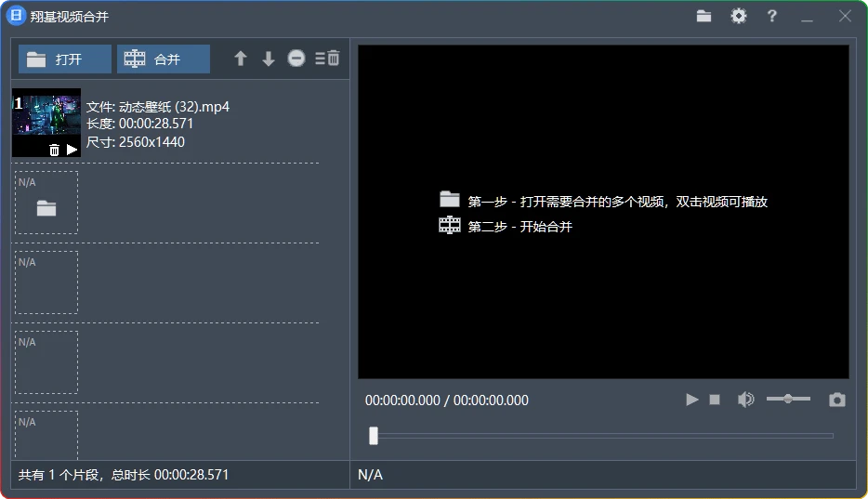Open output folder icon in title bar
This screenshot has width=868, height=499.
pos(704,16)
